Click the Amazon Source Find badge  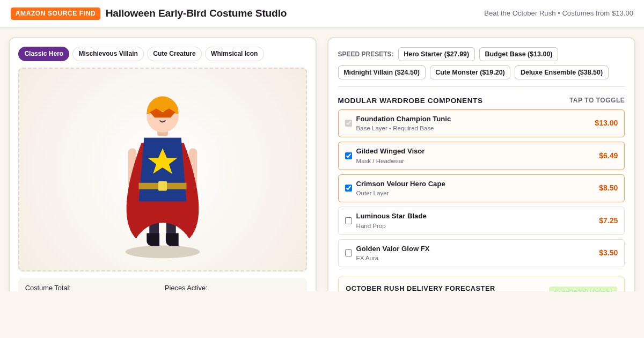pos(55,13)
